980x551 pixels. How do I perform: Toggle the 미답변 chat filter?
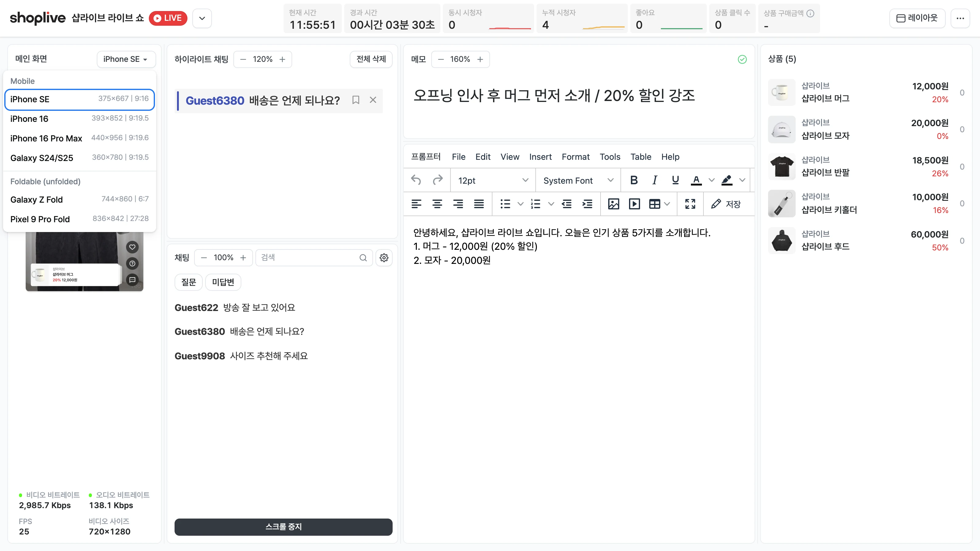(x=223, y=282)
